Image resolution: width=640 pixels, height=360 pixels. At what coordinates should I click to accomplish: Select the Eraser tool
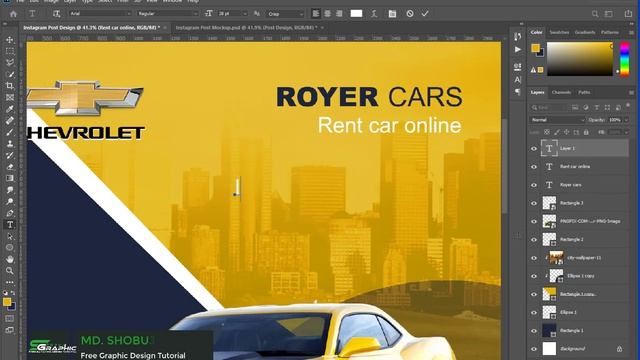[10, 167]
